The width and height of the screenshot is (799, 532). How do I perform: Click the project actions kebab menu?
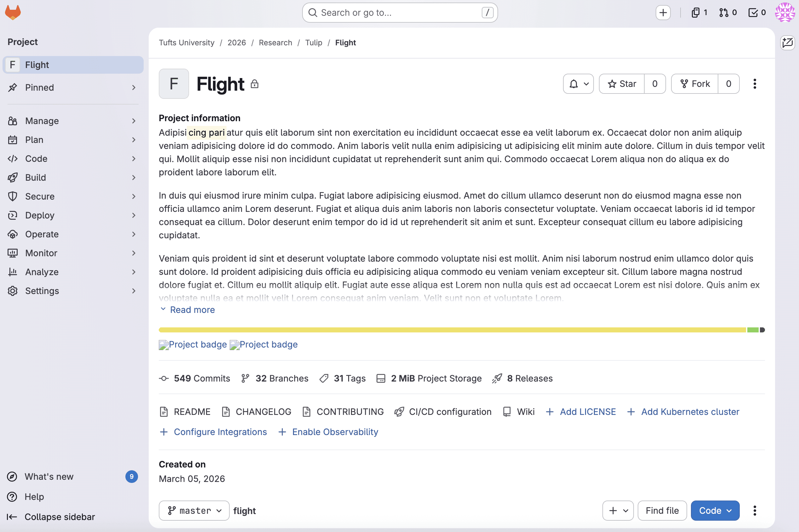(755, 84)
